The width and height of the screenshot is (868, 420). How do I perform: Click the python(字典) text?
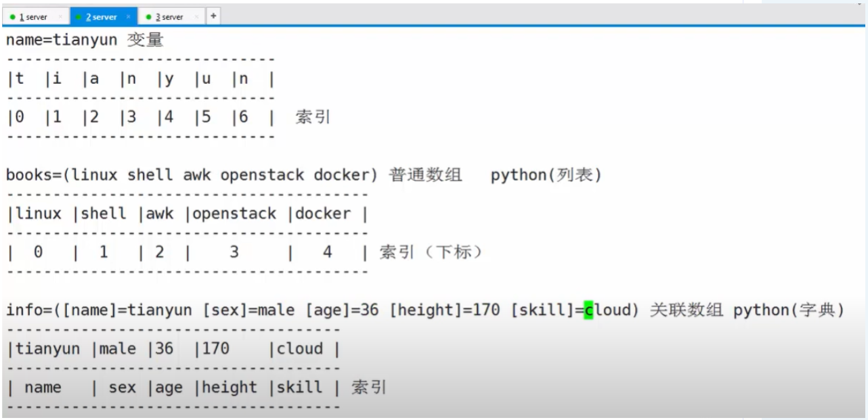(x=789, y=310)
